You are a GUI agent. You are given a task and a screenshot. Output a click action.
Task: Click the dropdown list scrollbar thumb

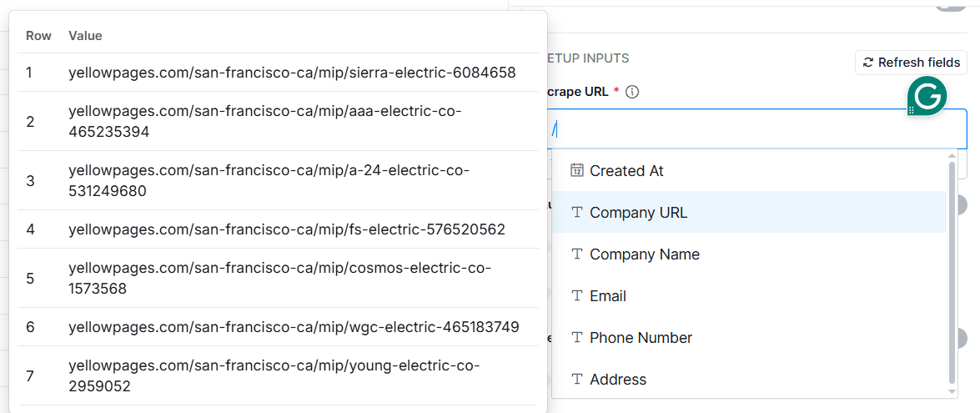pyautogui.click(x=952, y=273)
